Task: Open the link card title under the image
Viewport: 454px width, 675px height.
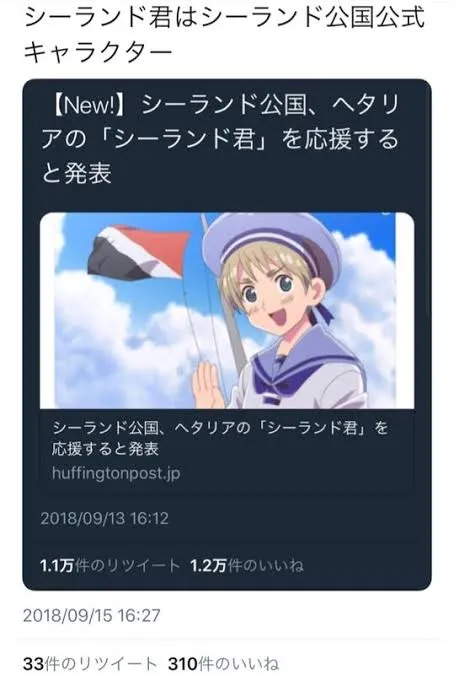Action: click(220, 438)
